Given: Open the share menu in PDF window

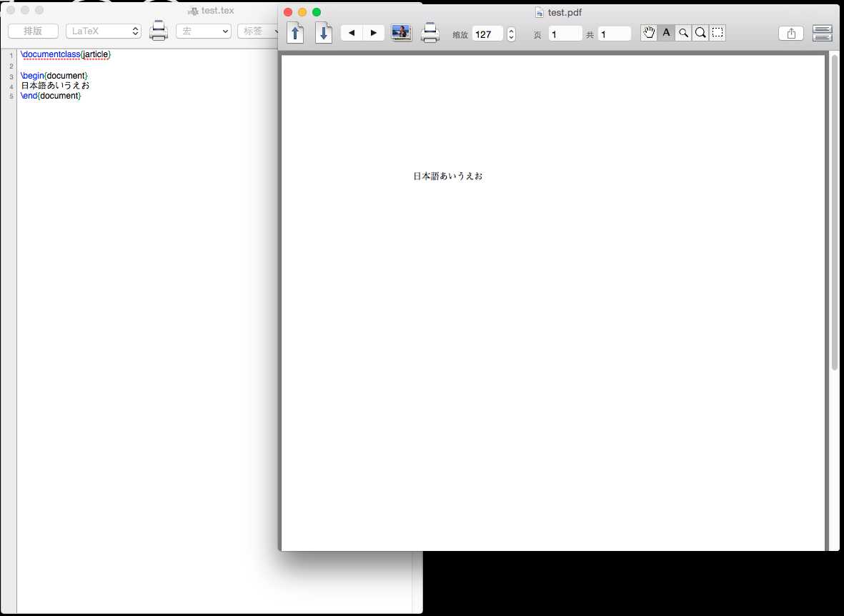Looking at the screenshot, I should coord(791,34).
